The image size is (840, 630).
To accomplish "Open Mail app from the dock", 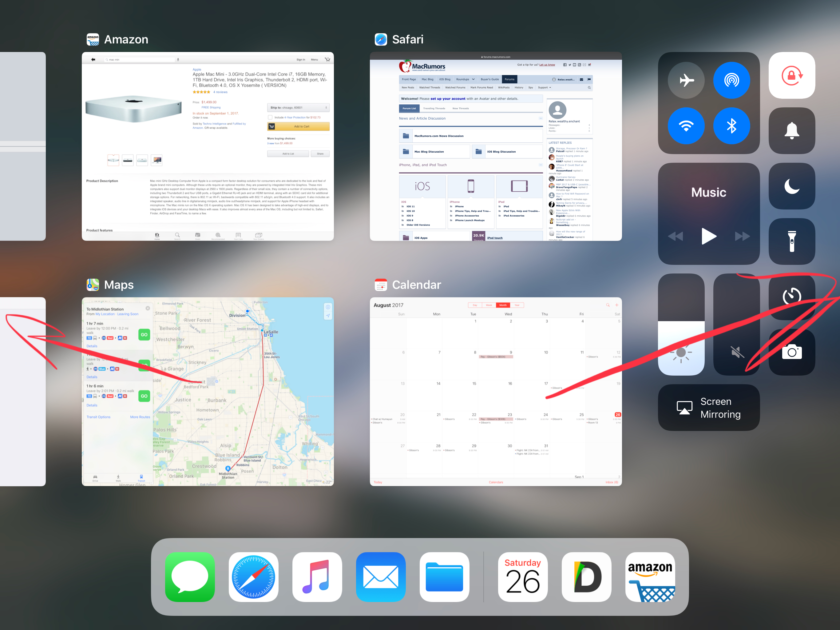I will point(381,576).
